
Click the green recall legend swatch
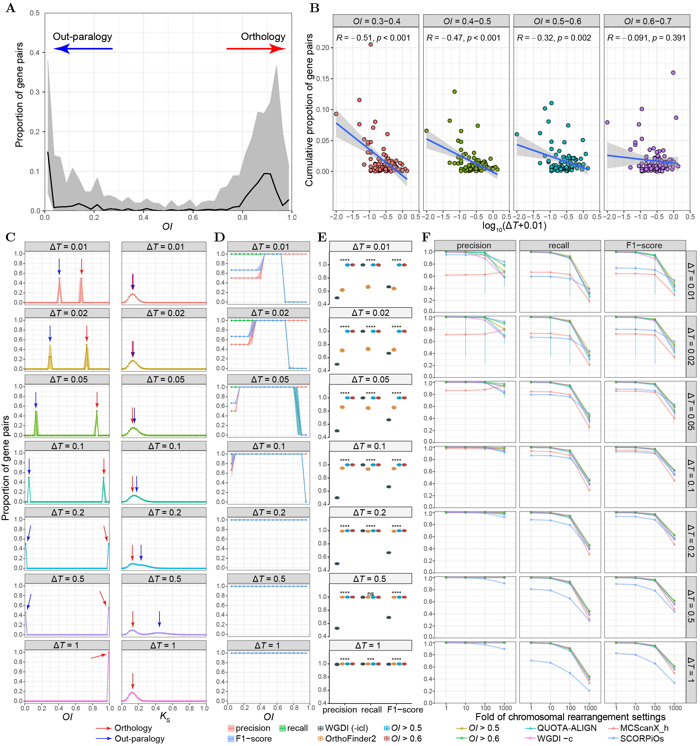(282, 728)
